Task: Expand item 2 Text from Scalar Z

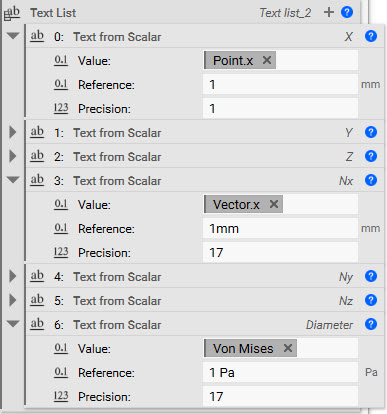Action: (13, 156)
